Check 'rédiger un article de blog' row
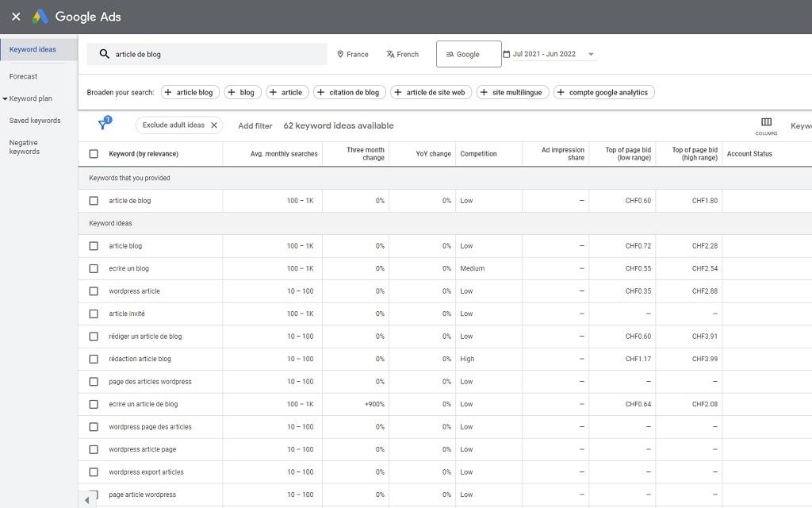This screenshot has width=812, height=508. [94, 337]
